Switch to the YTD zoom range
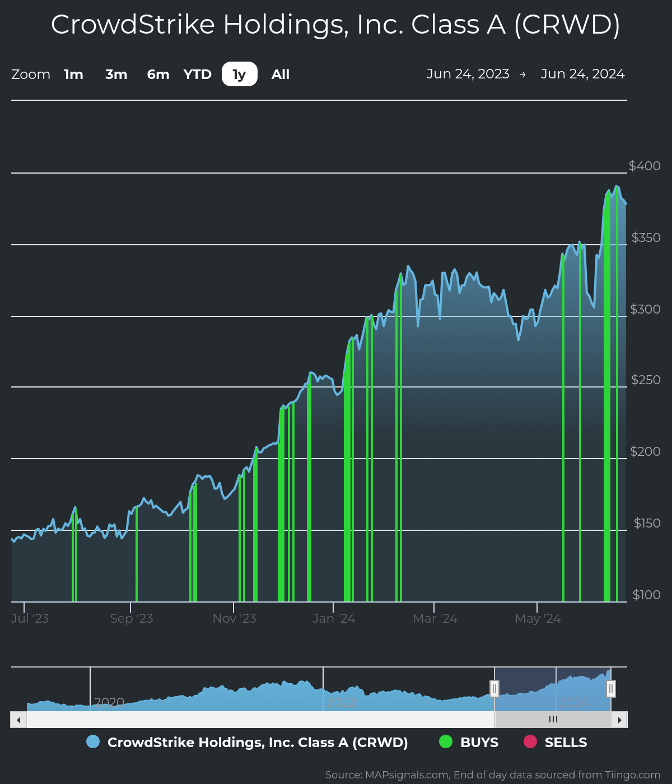The width and height of the screenshot is (672, 784). (197, 74)
